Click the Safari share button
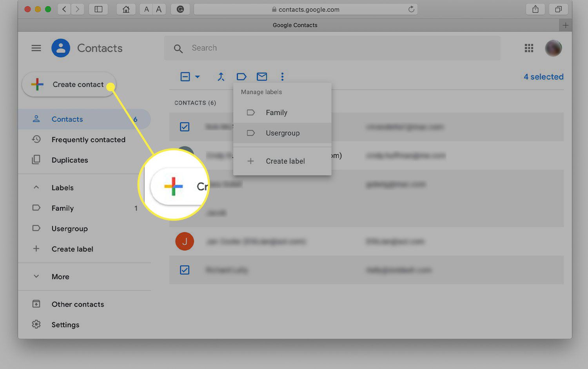 (x=535, y=9)
